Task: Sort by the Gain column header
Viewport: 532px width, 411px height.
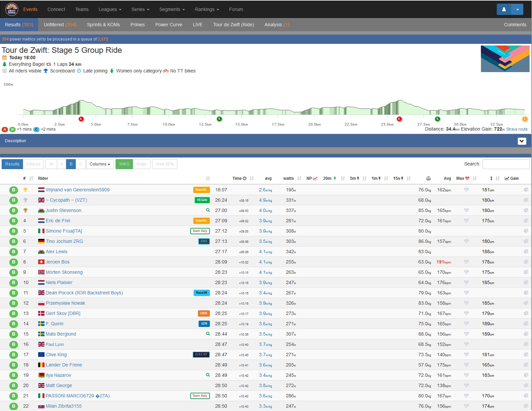Action: tap(512, 178)
